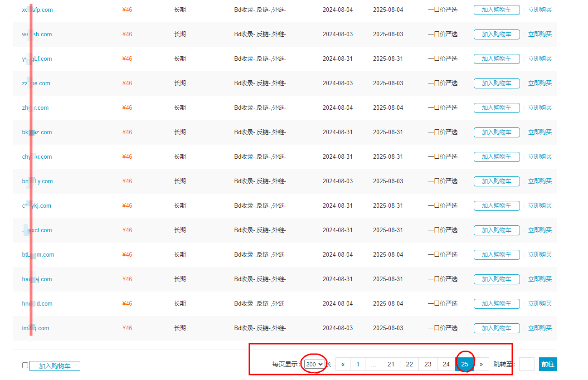Open the domain link starting with im
588x380 pixels.
click(35, 328)
